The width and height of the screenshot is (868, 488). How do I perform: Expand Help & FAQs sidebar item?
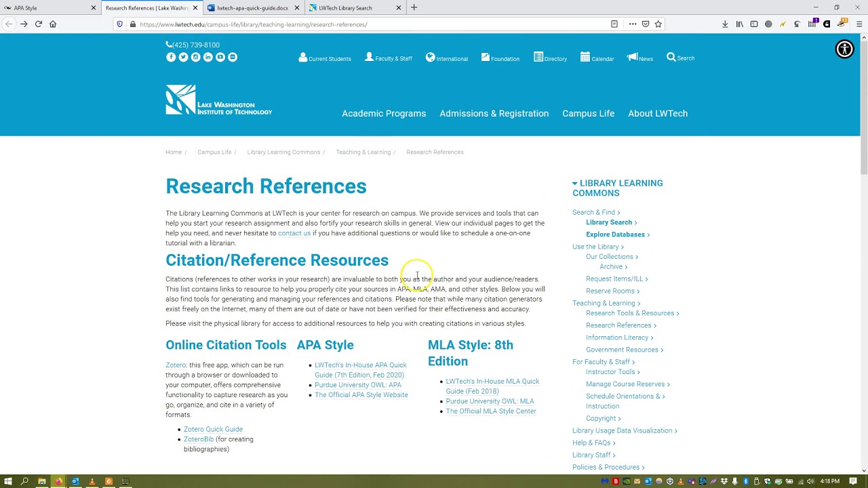click(594, 443)
